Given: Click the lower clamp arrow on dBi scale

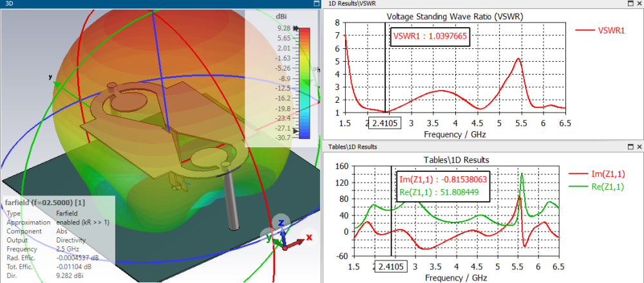Looking at the screenshot, I should tap(296, 131).
